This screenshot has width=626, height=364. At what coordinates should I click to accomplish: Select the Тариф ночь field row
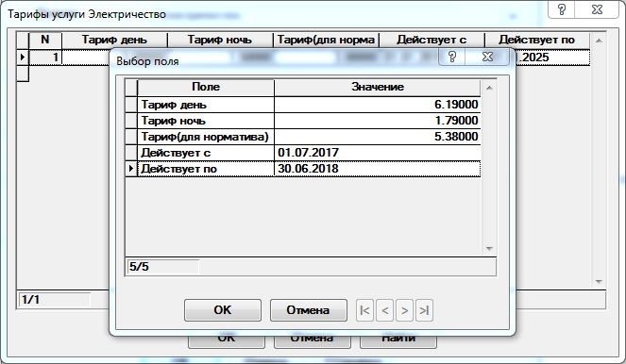pos(303,121)
